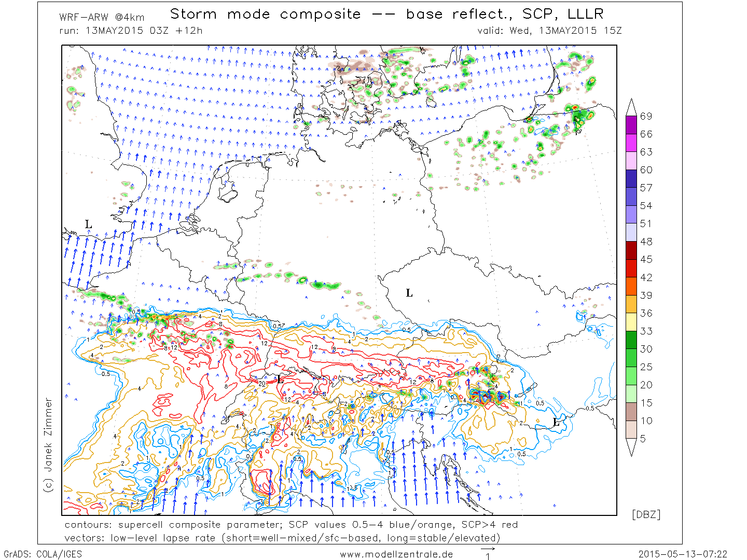Click the "15" label in the dBZ legend
The width and height of the screenshot is (747, 560).
tap(646, 403)
